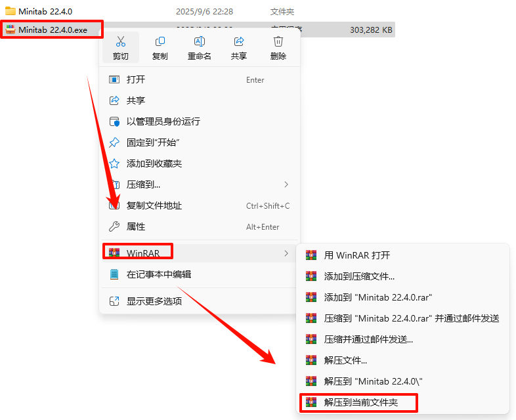Click the Delete (删除) trash icon
Viewport: 516px width, 420px height.
tap(278, 41)
